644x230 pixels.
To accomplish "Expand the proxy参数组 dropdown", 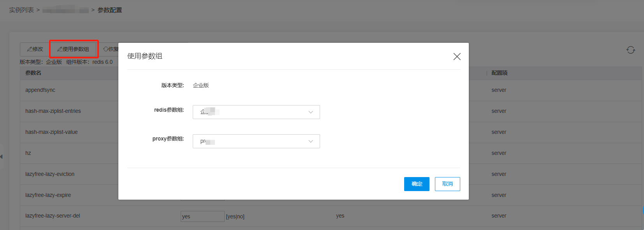I will coord(256,141).
